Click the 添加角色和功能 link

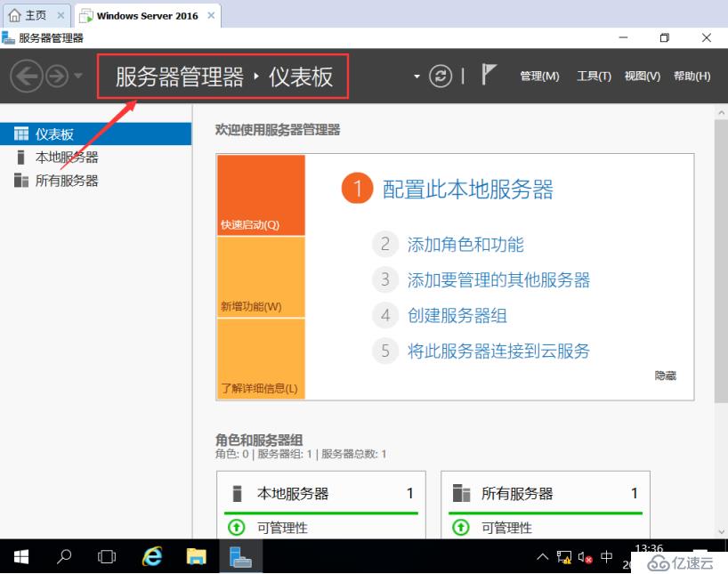pyautogui.click(x=465, y=244)
